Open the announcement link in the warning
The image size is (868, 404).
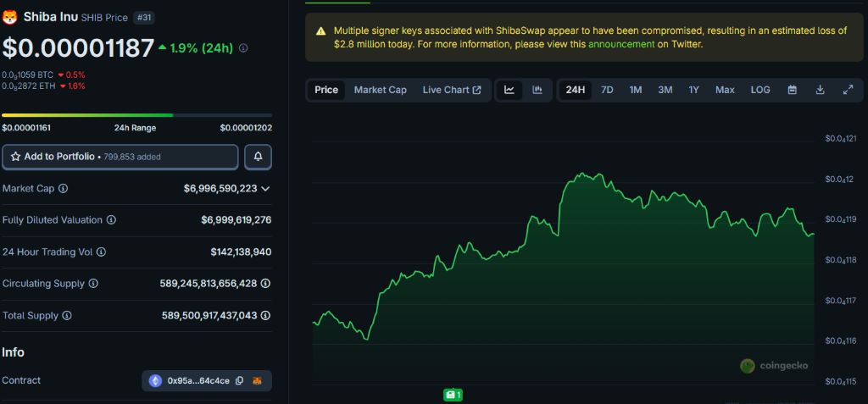click(620, 44)
